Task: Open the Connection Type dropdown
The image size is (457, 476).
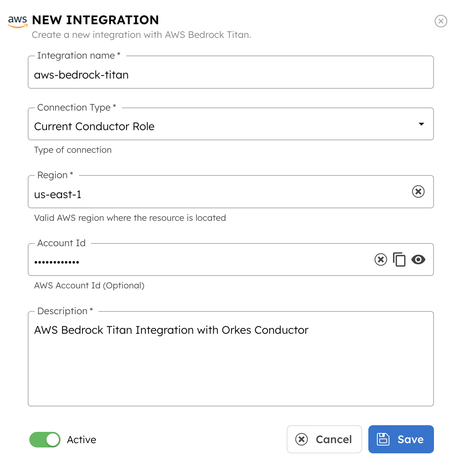Action: pos(230,124)
